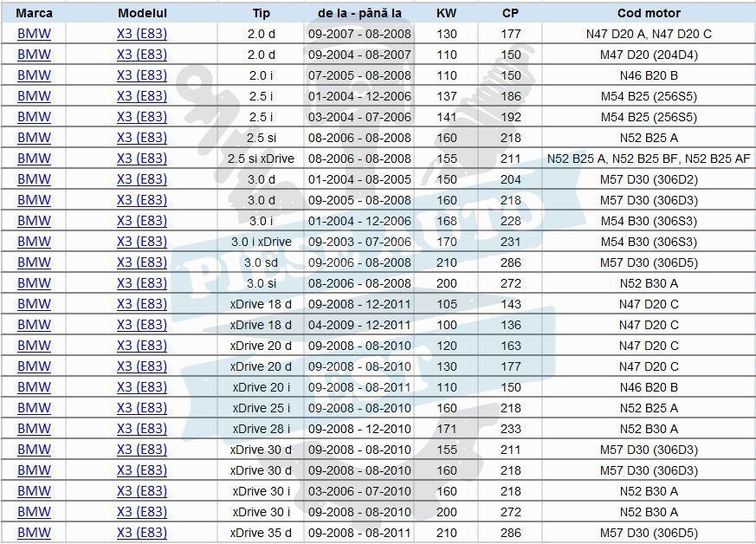
Task: Follow the X3 (E83) link in the xDrive 25 i row
Action: point(142,408)
